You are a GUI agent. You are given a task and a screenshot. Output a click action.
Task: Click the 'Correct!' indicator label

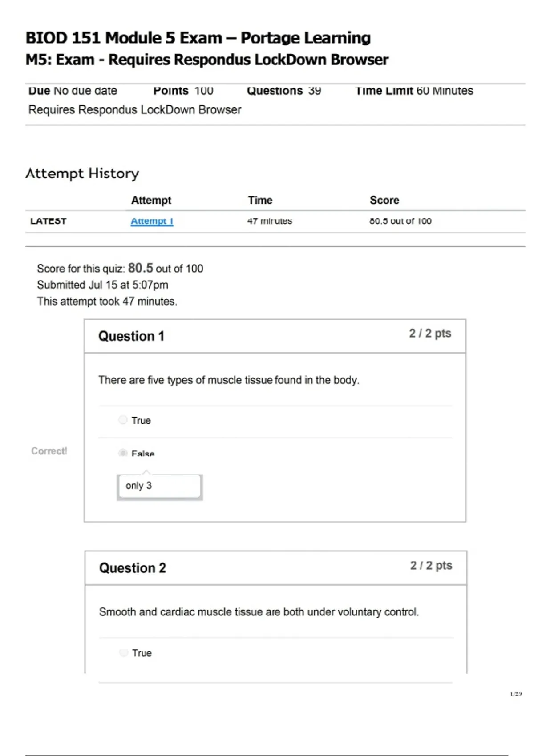point(49,451)
